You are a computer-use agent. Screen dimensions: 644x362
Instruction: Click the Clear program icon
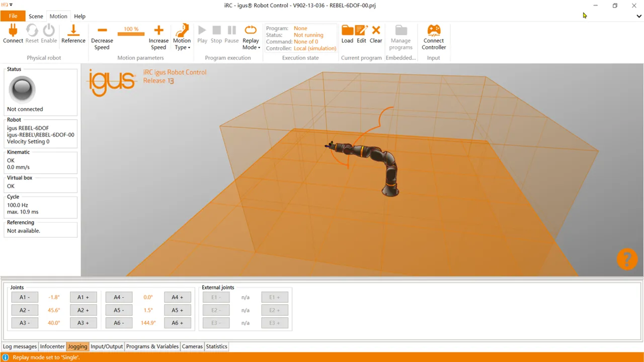[376, 30]
